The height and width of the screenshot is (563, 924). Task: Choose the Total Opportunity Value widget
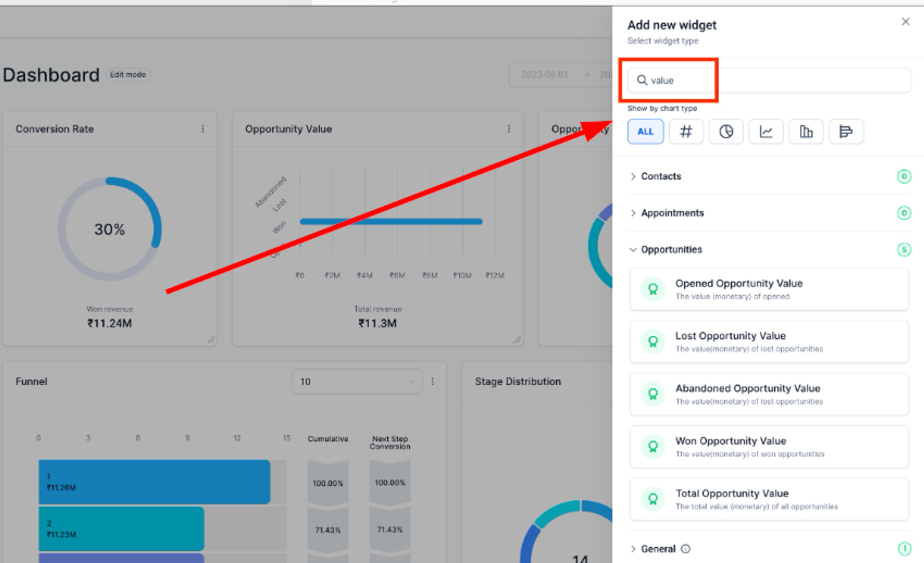pyautogui.click(x=769, y=499)
